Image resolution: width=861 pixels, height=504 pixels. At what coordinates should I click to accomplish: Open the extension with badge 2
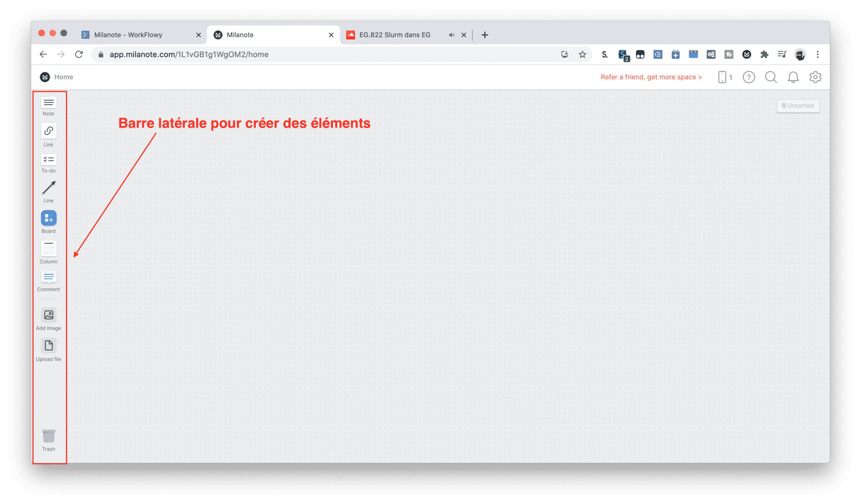pos(623,55)
